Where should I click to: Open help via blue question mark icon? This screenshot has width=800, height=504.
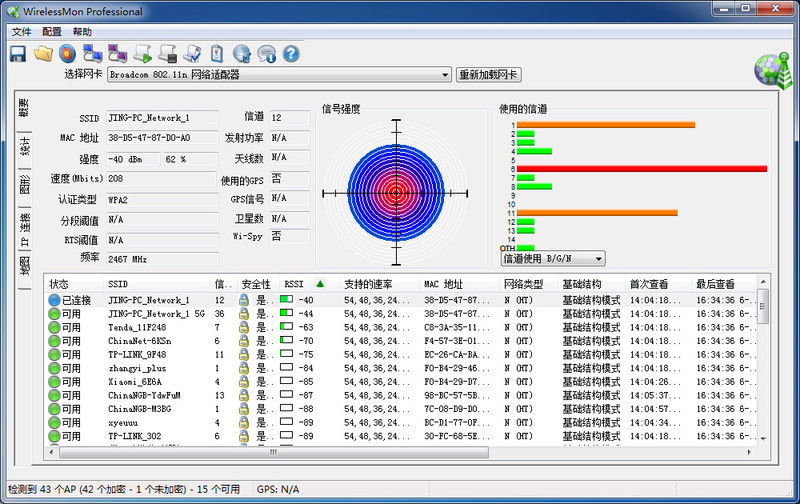coord(291,54)
